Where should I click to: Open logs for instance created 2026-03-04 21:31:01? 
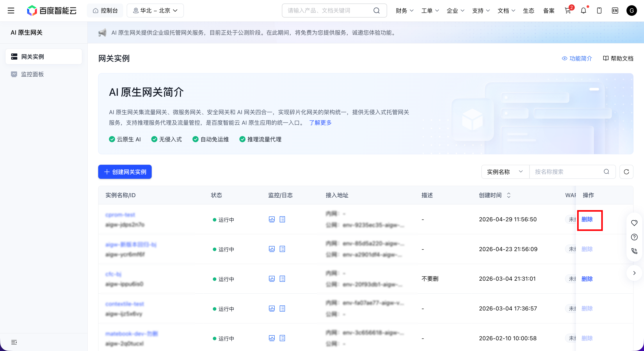[x=282, y=279]
